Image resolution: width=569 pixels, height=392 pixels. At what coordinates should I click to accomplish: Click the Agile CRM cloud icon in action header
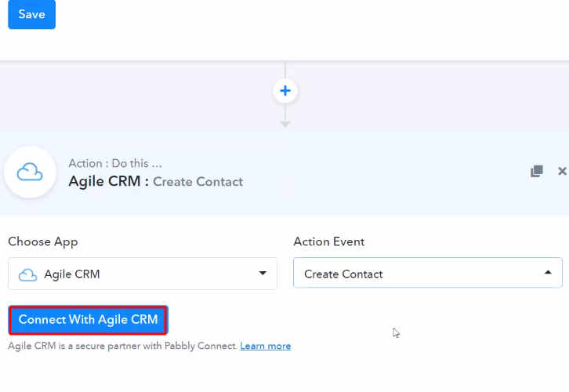[x=30, y=172]
